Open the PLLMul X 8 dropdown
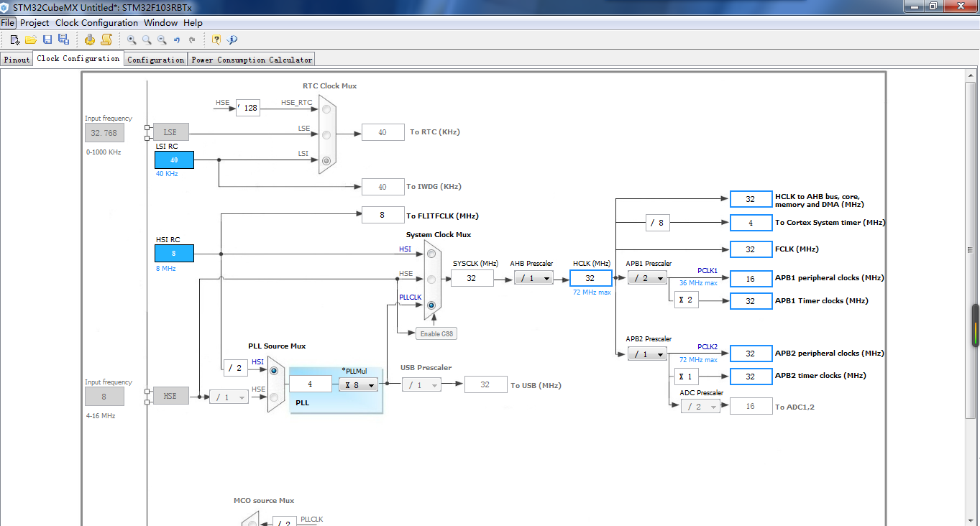 [358, 385]
